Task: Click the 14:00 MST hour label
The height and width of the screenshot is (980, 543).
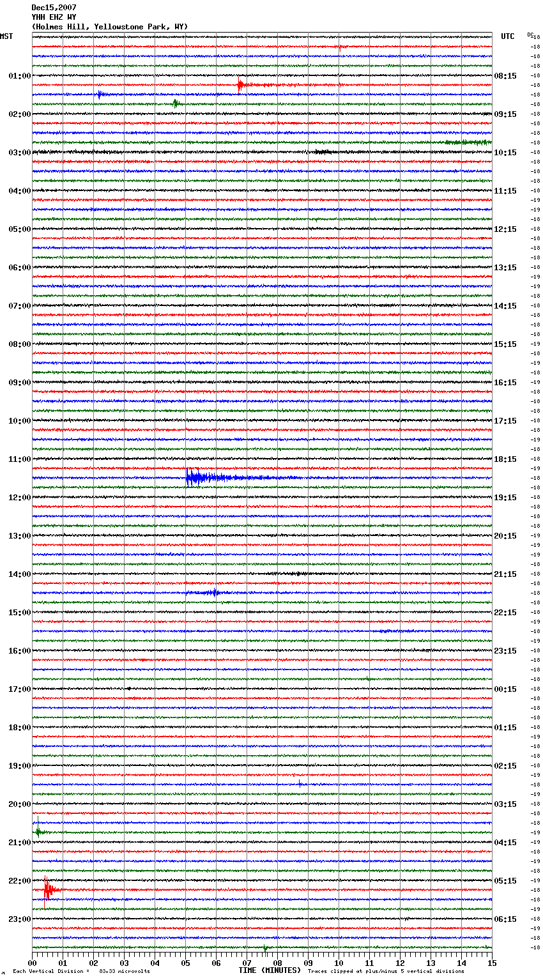Action: click(x=20, y=574)
